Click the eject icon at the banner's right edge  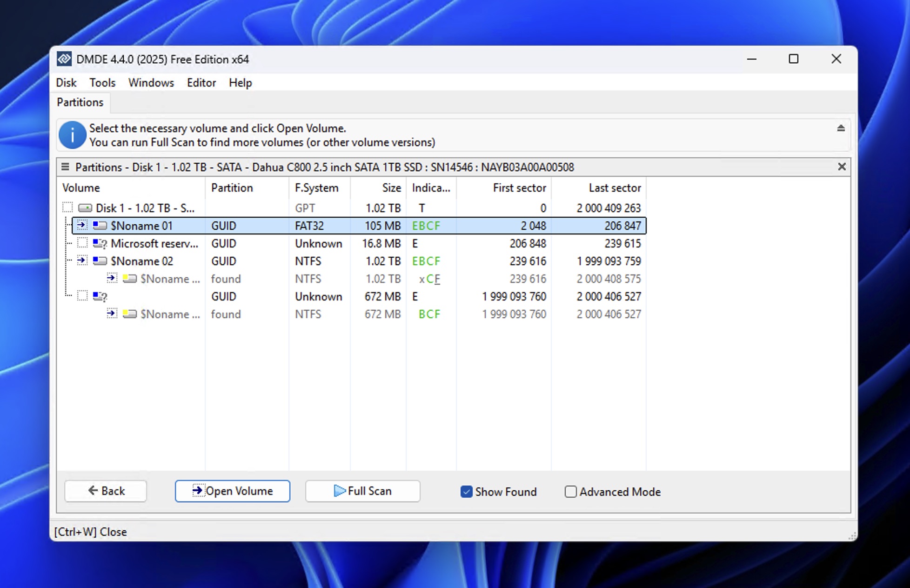pyautogui.click(x=841, y=128)
